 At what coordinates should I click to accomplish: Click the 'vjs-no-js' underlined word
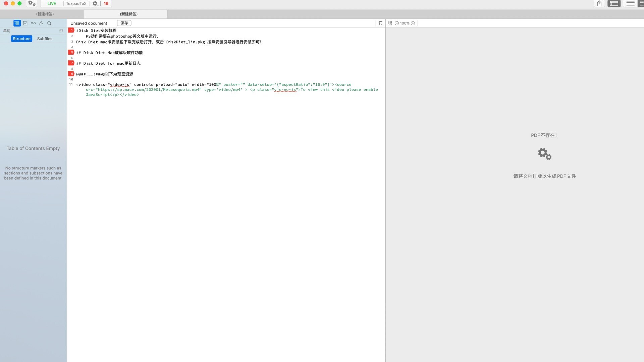(x=285, y=89)
